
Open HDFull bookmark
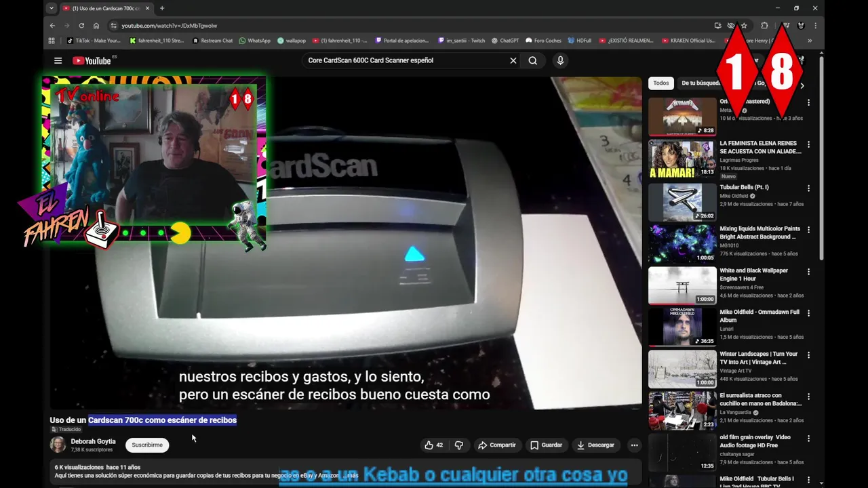coord(579,41)
